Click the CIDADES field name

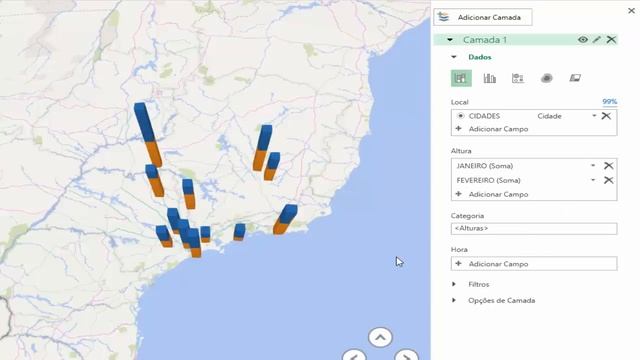pyautogui.click(x=484, y=116)
